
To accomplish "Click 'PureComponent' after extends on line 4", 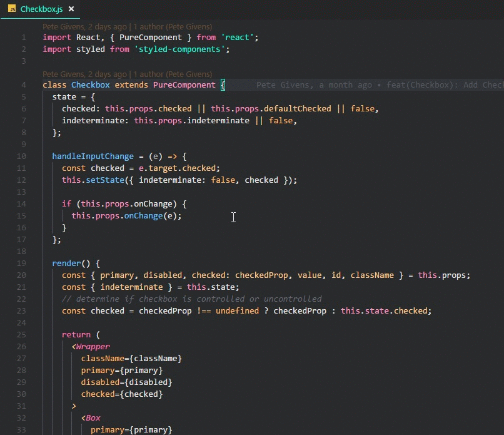I will pyautogui.click(x=184, y=85).
